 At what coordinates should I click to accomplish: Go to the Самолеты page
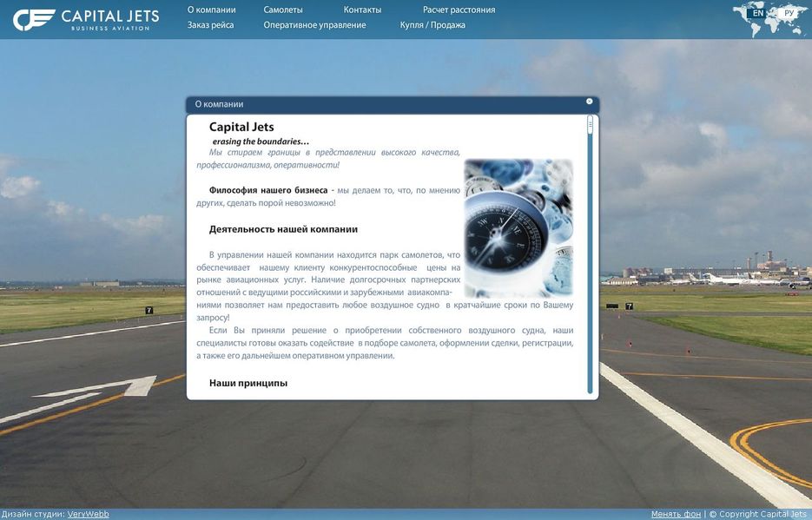tap(283, 10)
